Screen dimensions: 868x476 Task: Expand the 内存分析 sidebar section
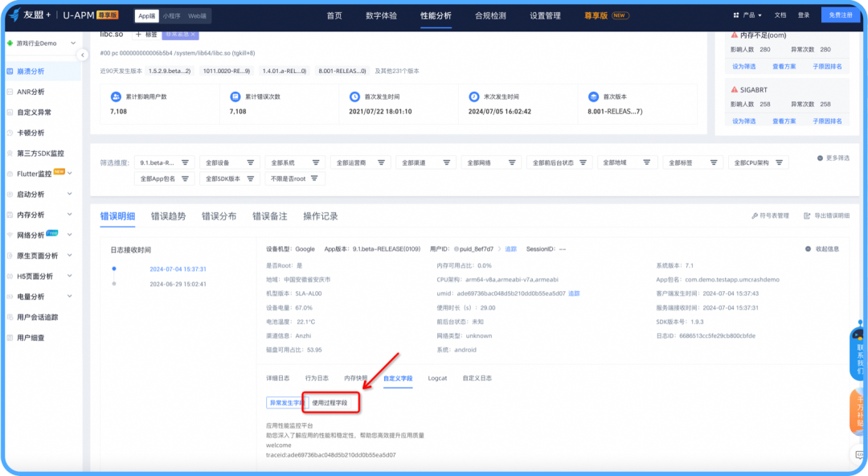click(x=70, y=215)
